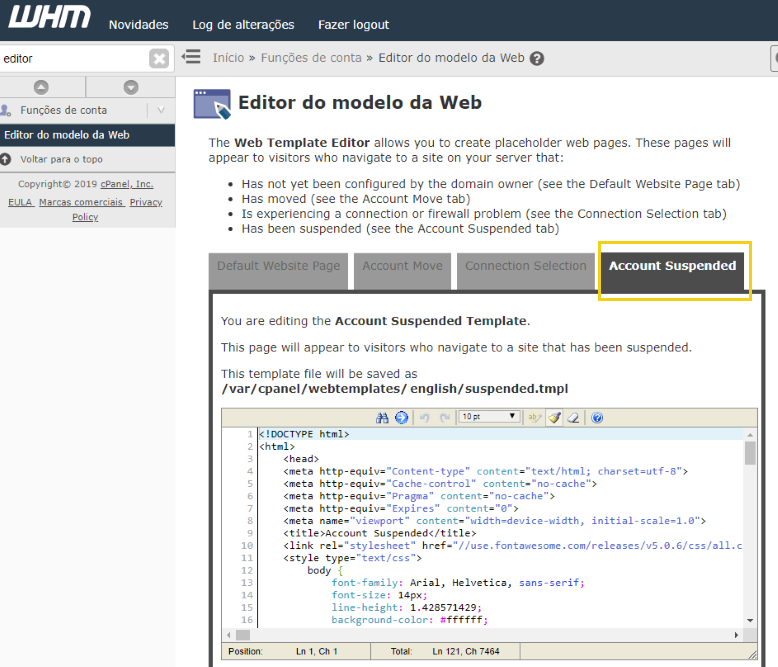Click editor horizontal scroll right arrow
This screenshot has height=667, width=778.
pos(736,635)
